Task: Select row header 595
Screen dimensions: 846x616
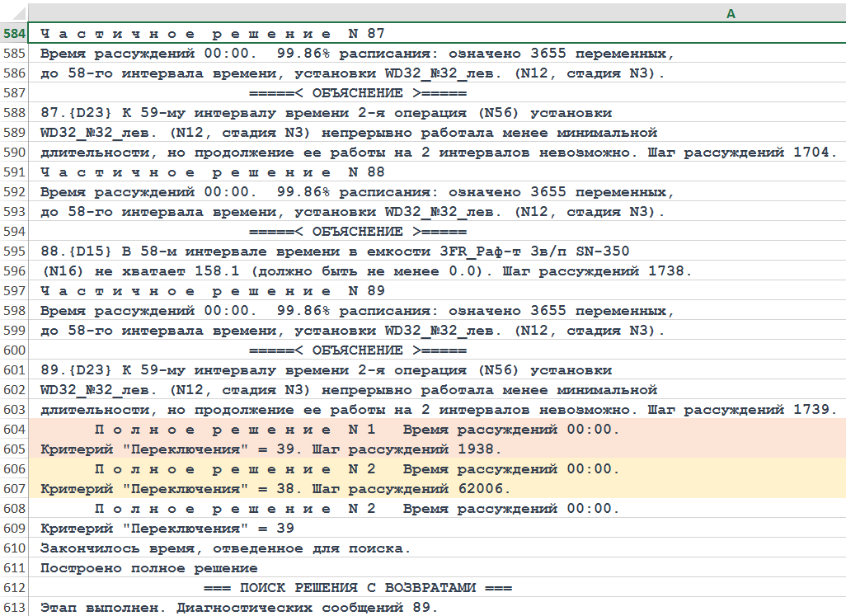Action: click(x=14, y=252)
